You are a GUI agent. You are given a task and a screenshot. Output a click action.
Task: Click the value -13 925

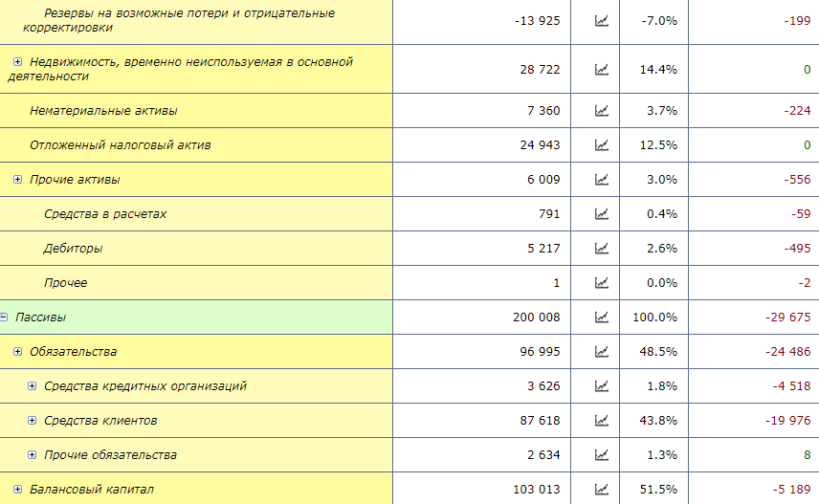coord(537,21)
